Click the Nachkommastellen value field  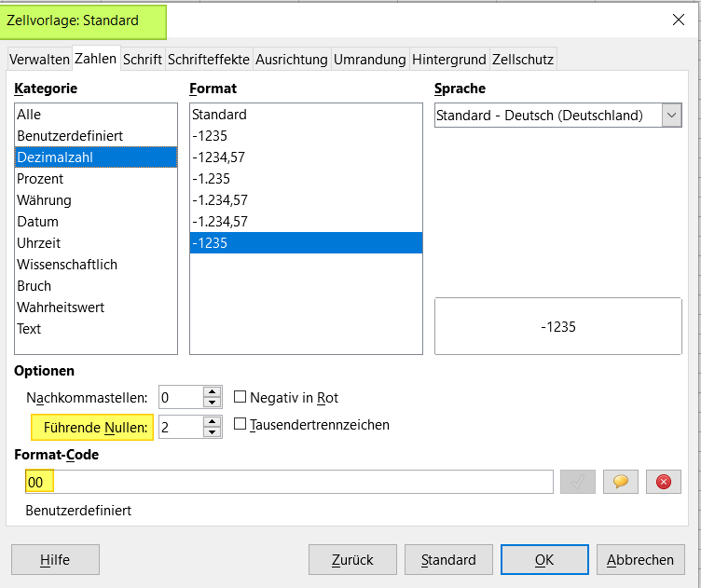[x=181, y=397]
